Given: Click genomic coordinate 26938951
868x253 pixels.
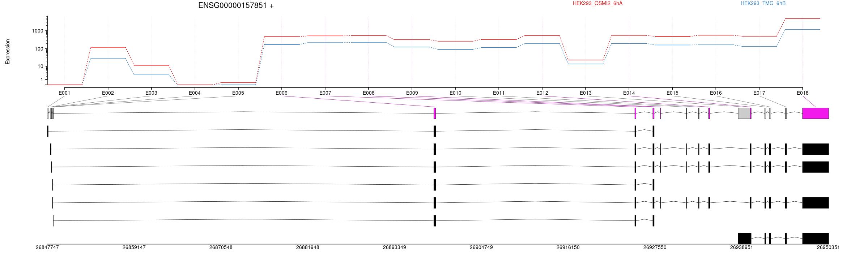Looking at the screenshot, I should [742, 248].
